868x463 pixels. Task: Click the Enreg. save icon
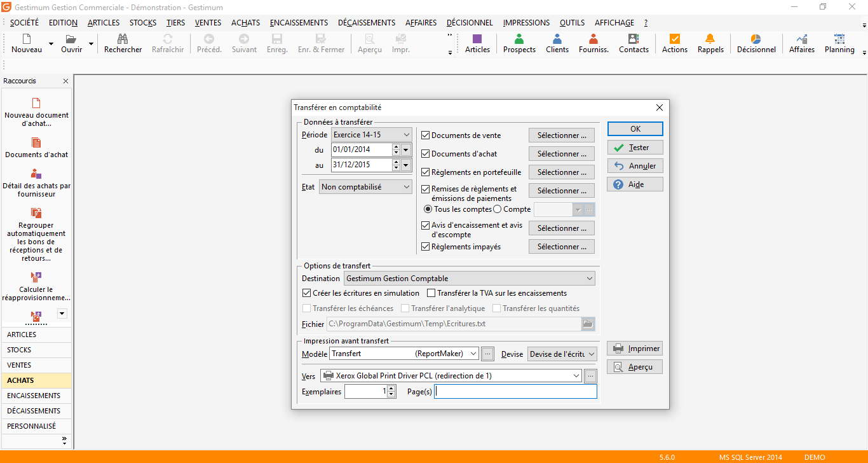[x=277, y=43]
